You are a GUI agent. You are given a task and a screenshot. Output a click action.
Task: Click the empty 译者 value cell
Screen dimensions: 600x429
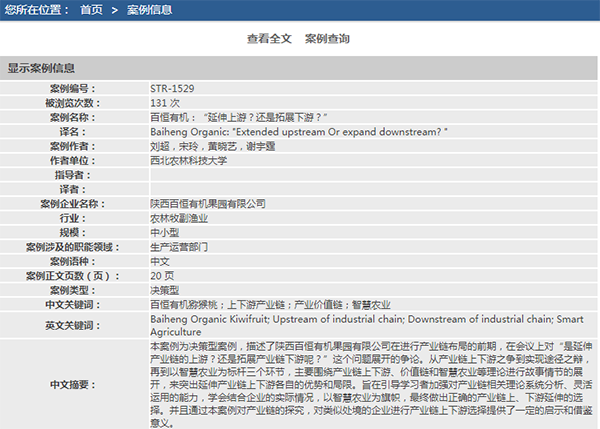pos(370,189)
